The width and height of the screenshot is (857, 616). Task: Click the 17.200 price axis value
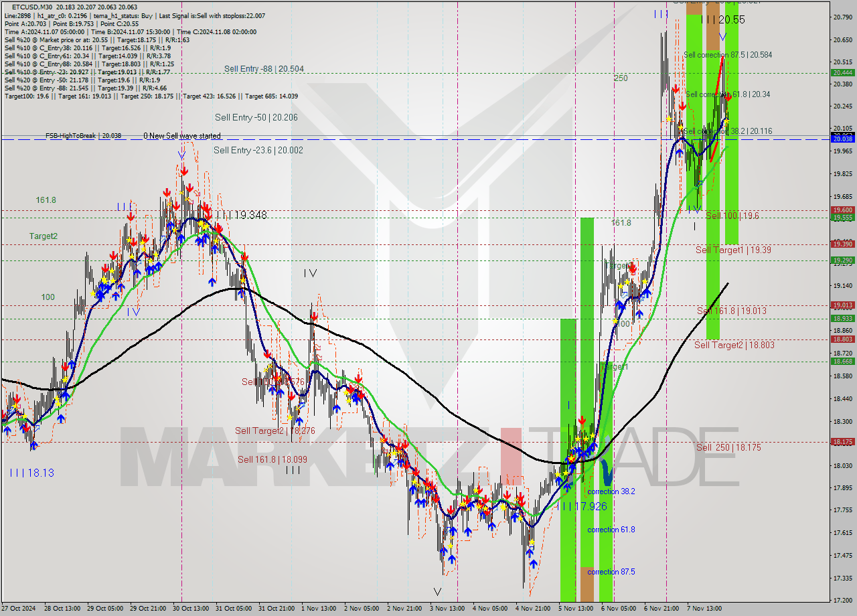pyautogui.click(x=842, y=601)
